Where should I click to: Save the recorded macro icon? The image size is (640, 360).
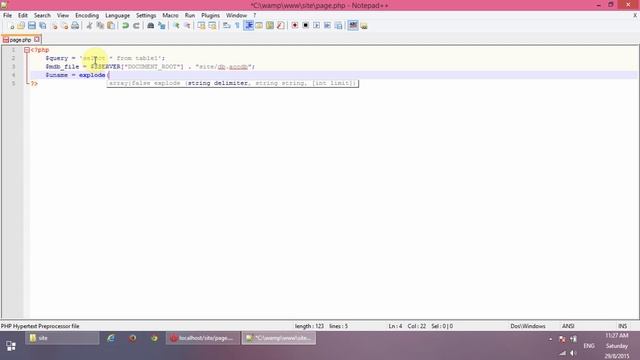click(338, 26)
